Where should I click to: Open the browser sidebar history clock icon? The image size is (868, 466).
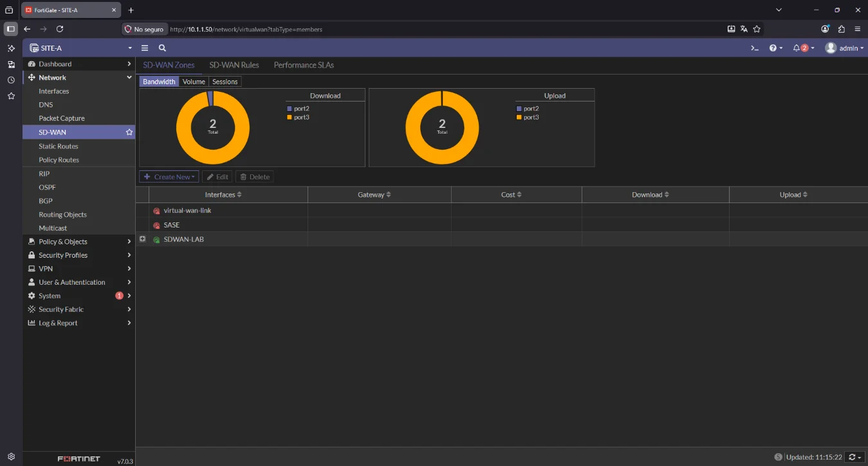pos(11,80)
